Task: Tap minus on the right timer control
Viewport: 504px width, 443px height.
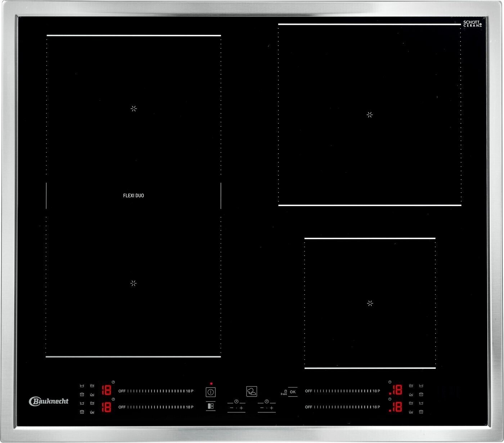Action: tap(262, 408)
